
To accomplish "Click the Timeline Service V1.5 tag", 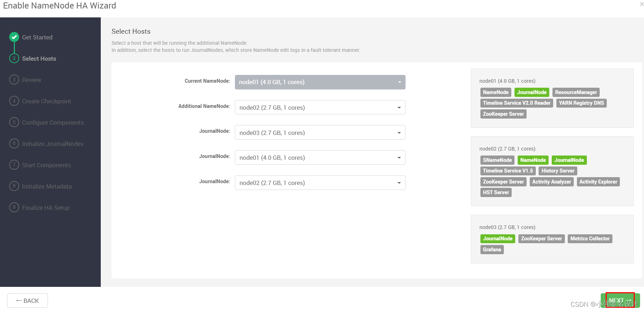I will point(508,171).
